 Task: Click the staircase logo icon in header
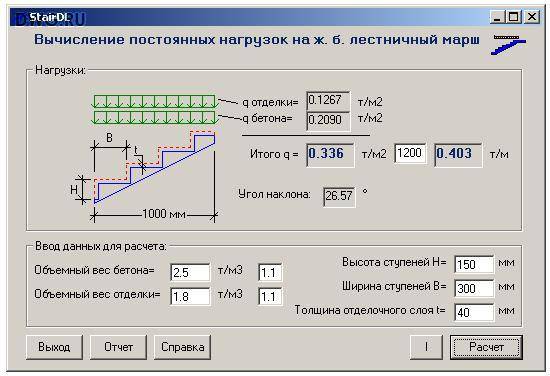click(509, 44)
